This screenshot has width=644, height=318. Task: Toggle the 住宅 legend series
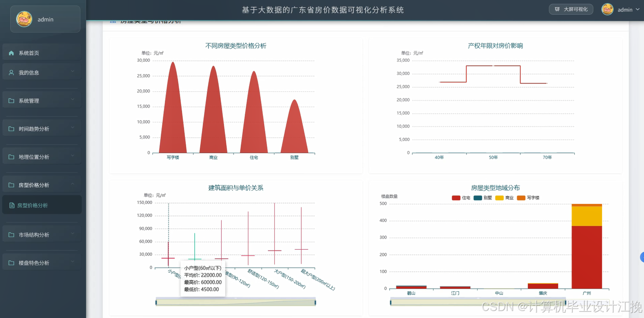click(461, 198)
